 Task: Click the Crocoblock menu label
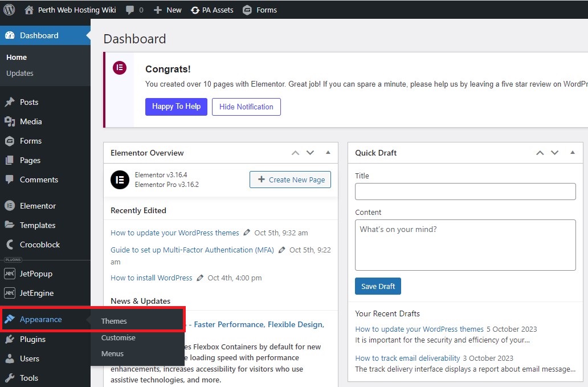[x=40, y=245]
